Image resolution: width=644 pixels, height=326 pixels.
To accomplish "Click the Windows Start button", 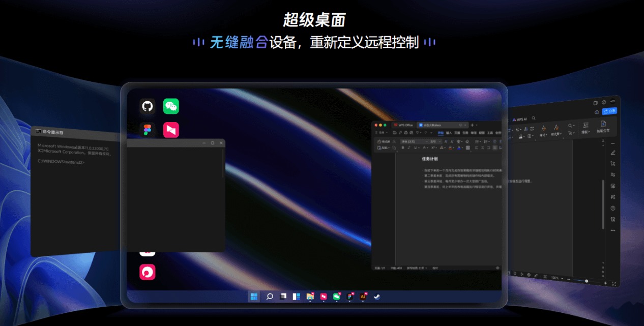I will pyautogui.click(x=254, y=297).
